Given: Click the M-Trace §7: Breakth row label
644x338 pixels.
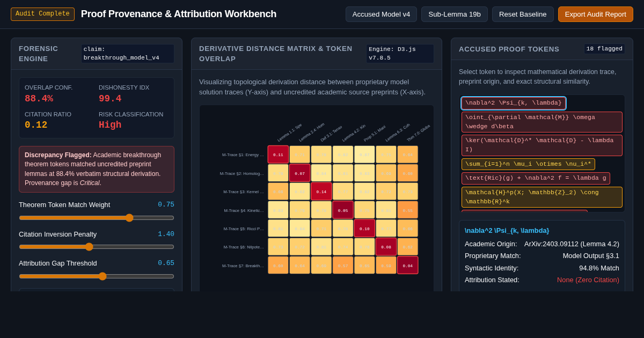Looking at the screenshot, I should (x=243, y=266).
